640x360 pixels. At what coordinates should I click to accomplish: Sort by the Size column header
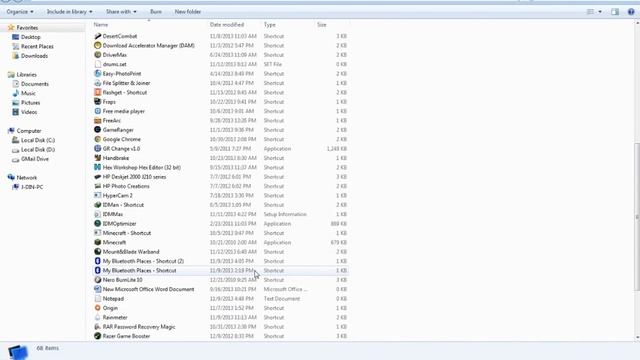[x=322, y=25]
